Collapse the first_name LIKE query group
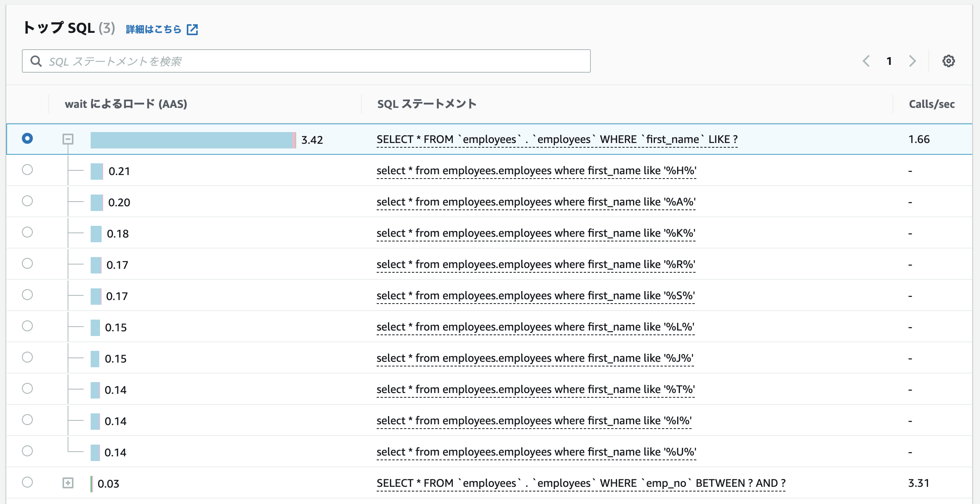Image resolution: width=980 pixels, height=504 pixels. coord(68,139)
